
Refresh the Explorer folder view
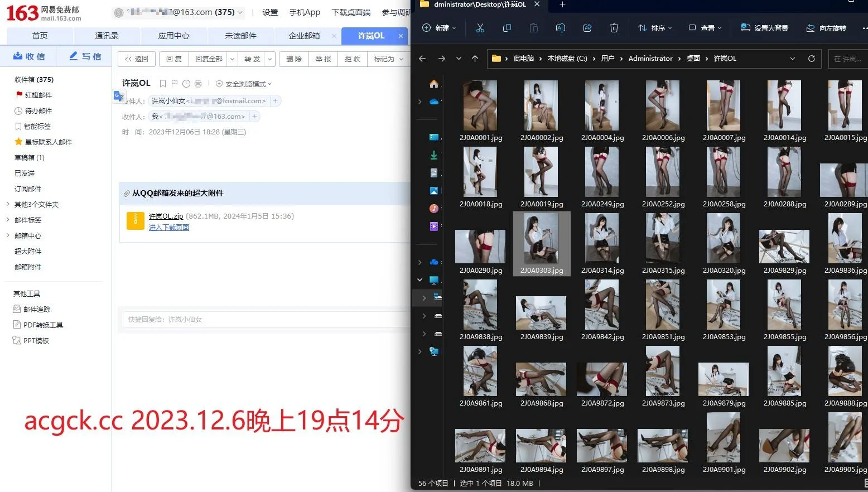[811, 59]
